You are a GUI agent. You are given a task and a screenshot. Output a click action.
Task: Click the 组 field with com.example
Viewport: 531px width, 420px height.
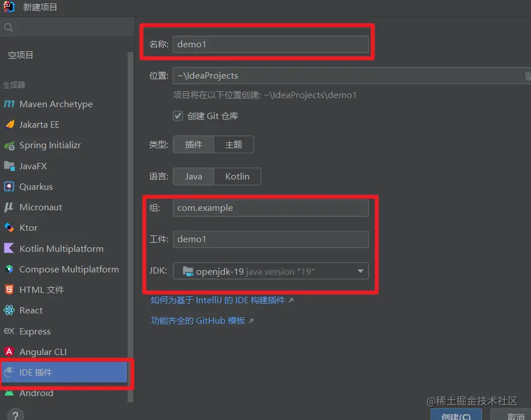click(271, 207)
